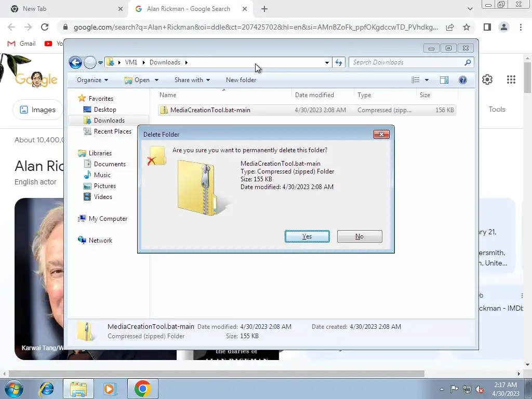Go back in Explorer navigation
Image resolution: width=532 pixels, height=399 pixels.
click(x=75, y=62)
